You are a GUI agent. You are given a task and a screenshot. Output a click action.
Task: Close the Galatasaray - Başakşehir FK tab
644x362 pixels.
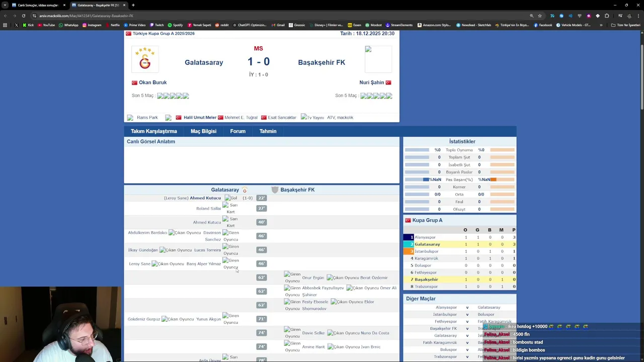click(124, 5)
